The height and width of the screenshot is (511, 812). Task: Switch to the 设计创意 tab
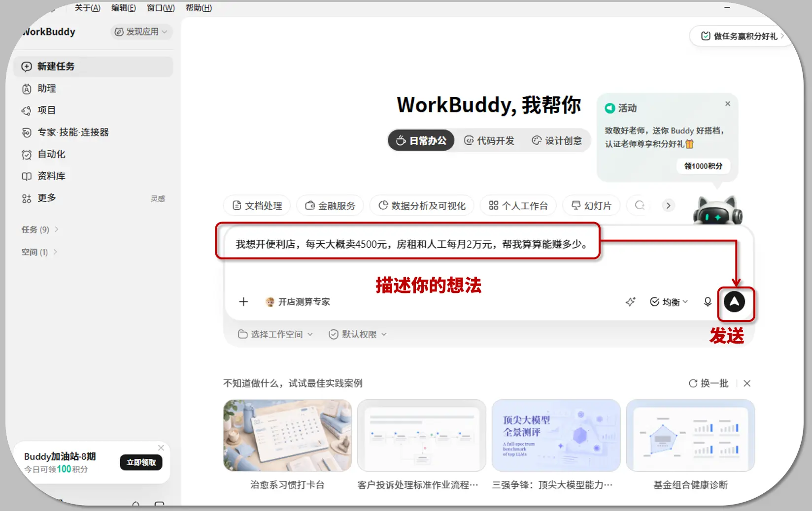pyautogui.click(x=557, y=141)
